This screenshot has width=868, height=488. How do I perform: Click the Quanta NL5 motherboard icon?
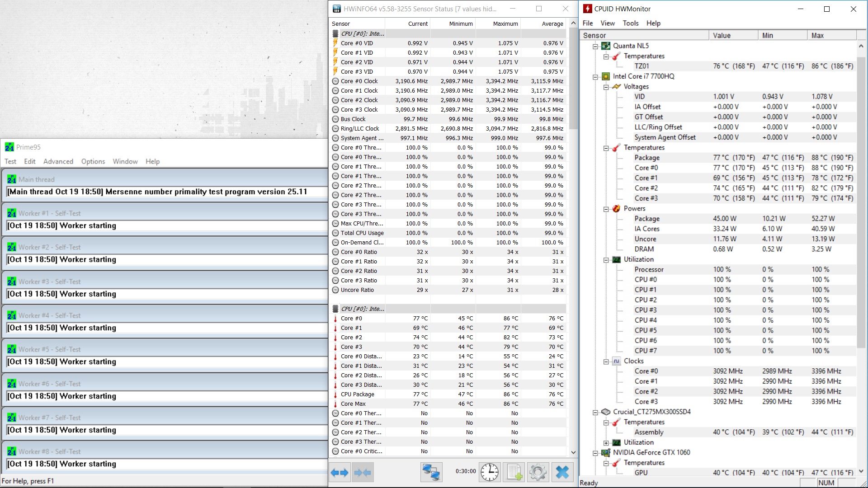tap(606, 46)
